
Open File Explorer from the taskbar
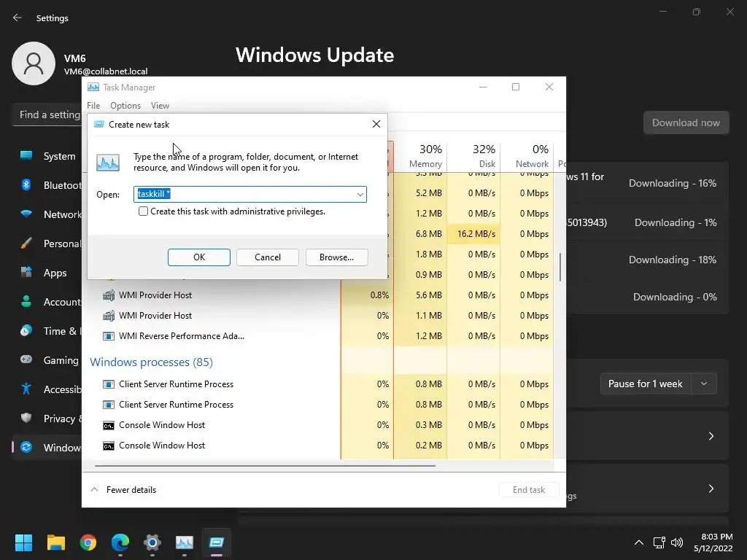pos(55,542)
